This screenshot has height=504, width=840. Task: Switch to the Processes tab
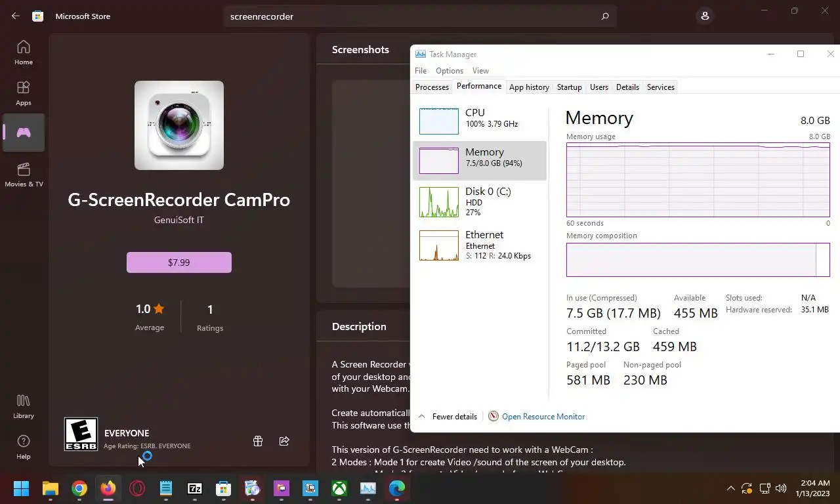click(432, 87)
